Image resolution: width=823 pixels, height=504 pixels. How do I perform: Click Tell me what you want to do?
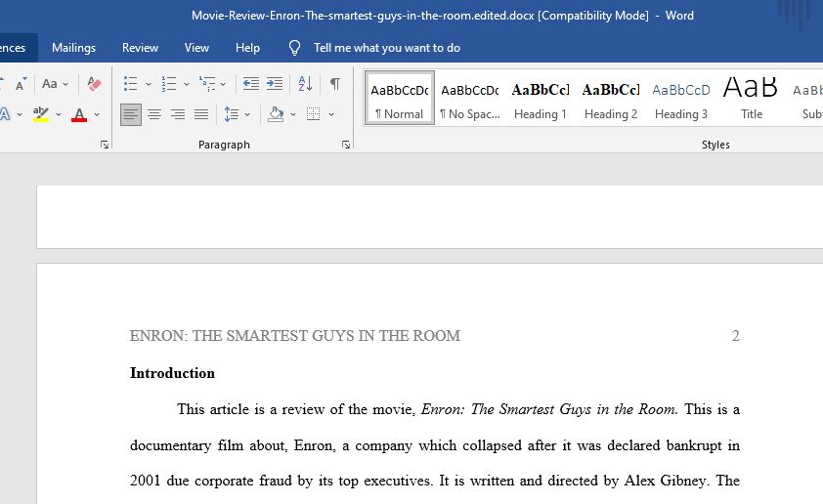(387, 48)
